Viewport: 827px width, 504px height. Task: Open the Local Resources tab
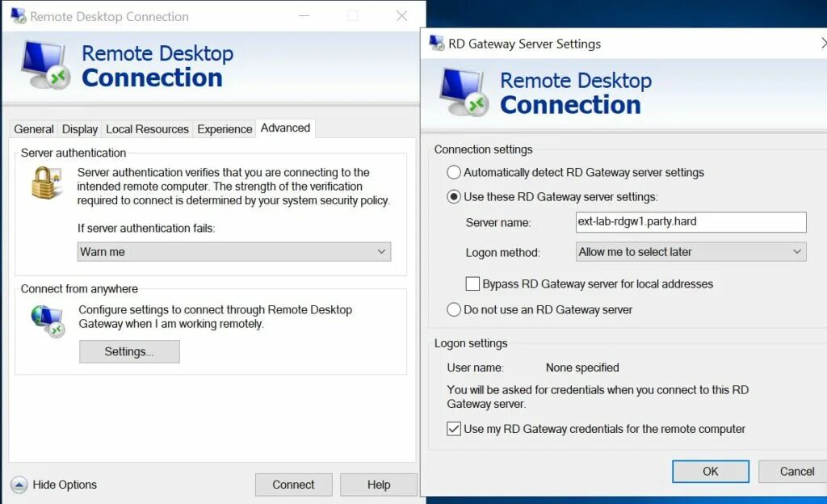147,129
